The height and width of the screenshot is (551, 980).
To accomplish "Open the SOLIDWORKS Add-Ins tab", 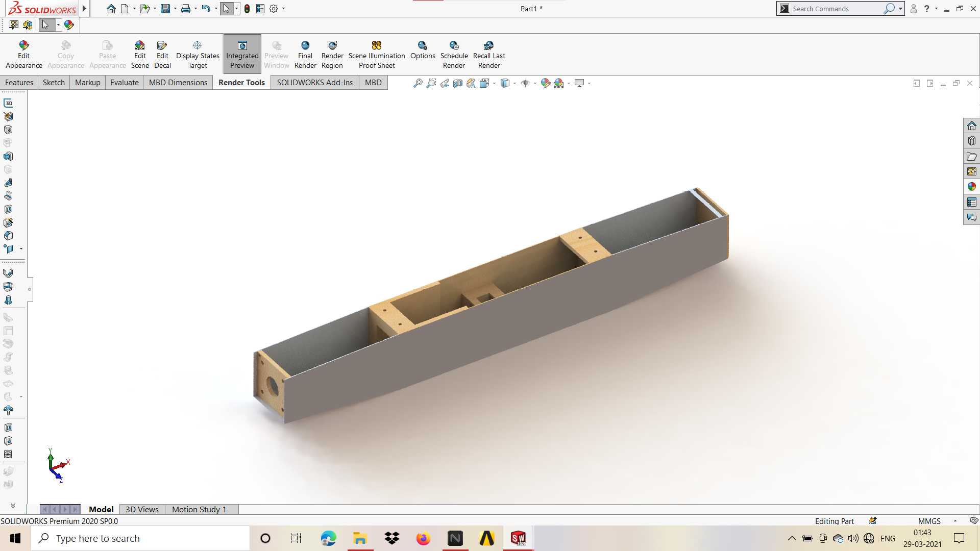I will click(314, 83).
